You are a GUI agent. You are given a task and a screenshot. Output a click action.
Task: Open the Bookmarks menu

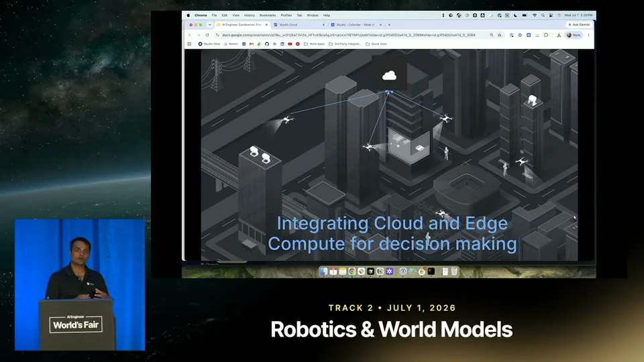pyautogui.click(x=268, y=15)
